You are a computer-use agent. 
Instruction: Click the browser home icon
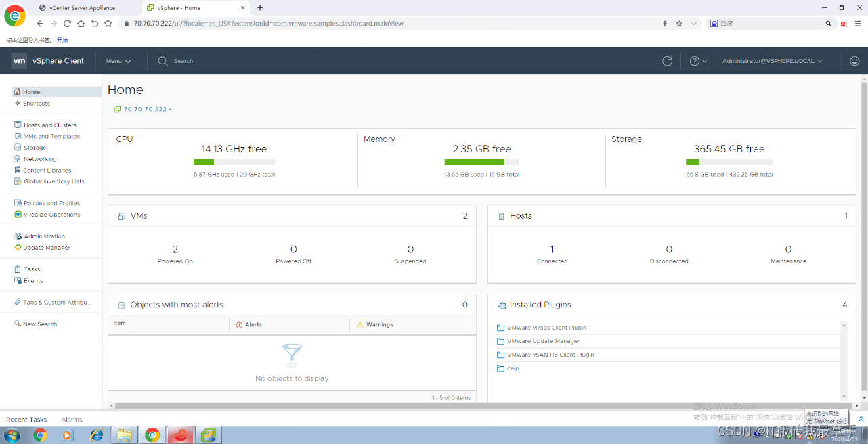pos(81,23)
